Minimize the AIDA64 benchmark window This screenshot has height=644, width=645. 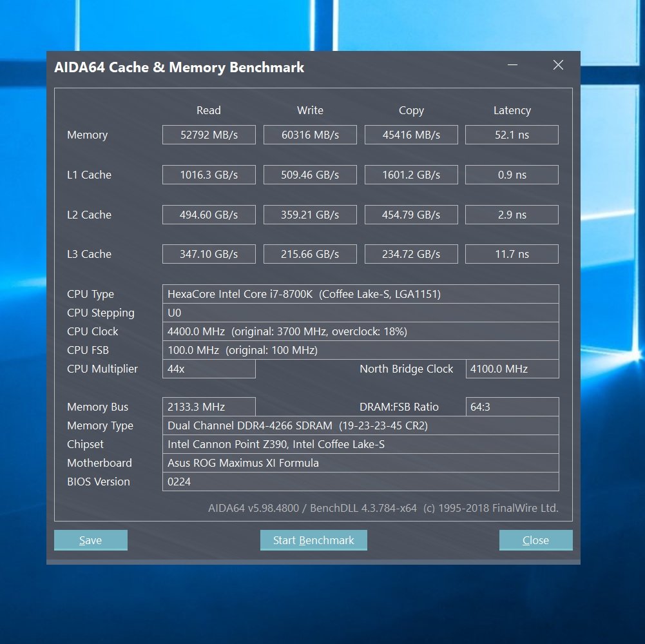(512, 65)
